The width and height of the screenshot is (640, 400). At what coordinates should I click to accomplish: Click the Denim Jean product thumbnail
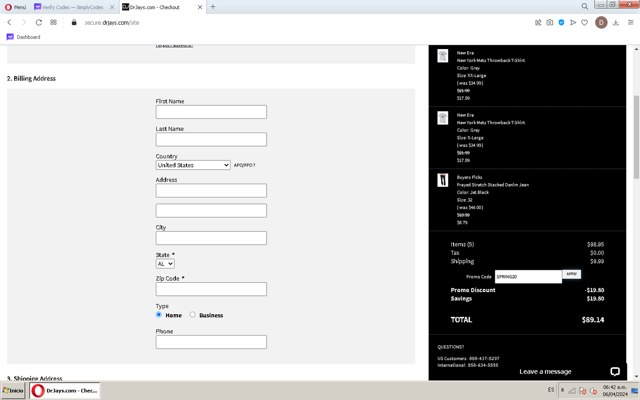[442, 180]
